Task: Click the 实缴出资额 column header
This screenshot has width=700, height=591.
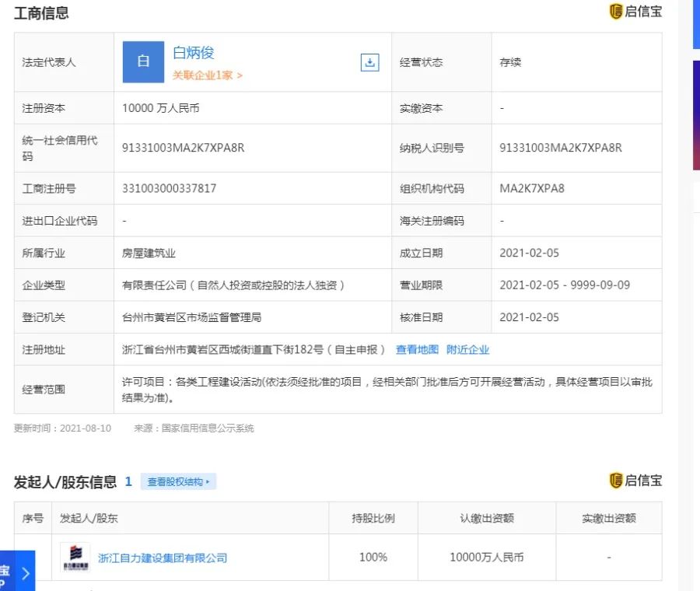Action: [x=609, y=518]
